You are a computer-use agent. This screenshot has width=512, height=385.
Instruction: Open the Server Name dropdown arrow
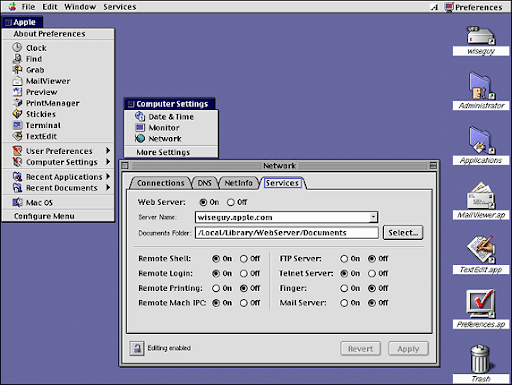point(373,217)
